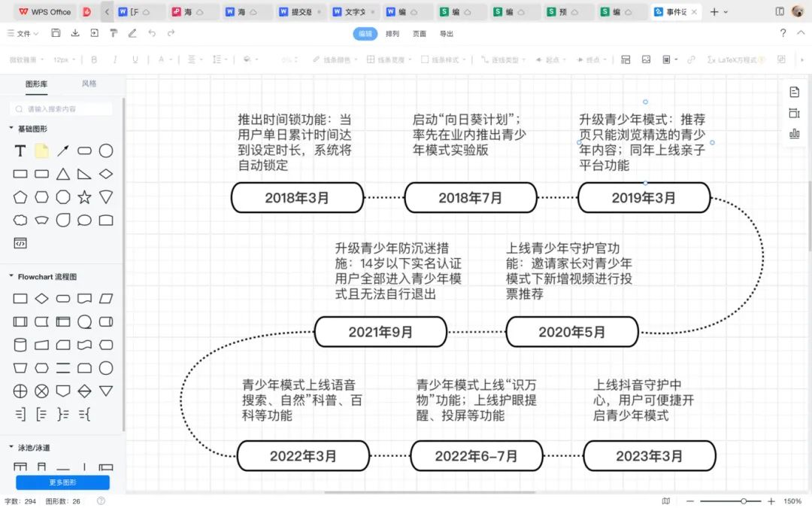This screenshot has width=812, height=508.
Task: Select the cylinder database flowchart shape
Action: click(x=20, y=345)
